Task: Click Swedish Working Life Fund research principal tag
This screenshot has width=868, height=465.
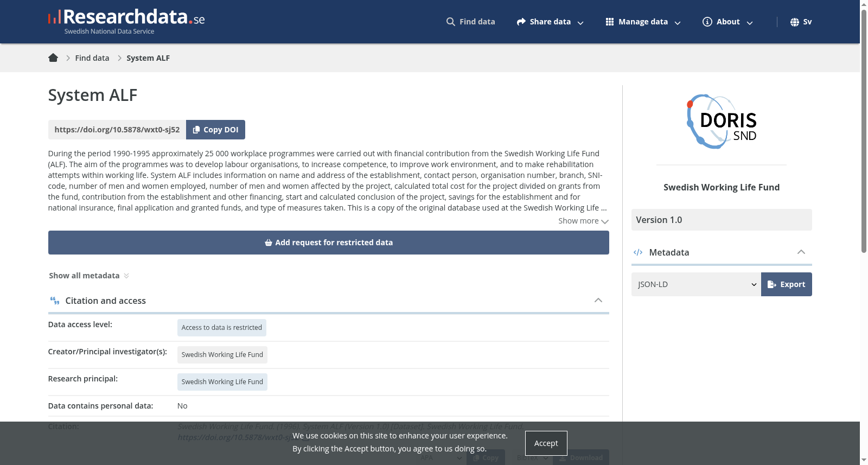Action: point(222,382)
